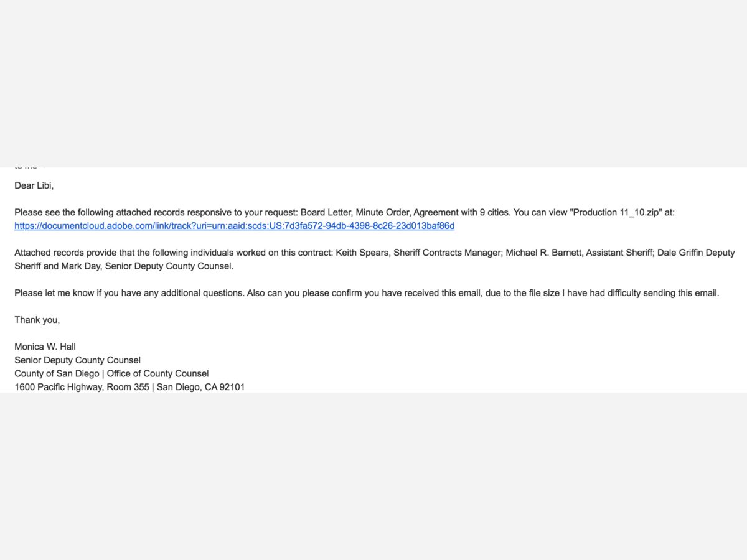Click the name 'Mark Day' in second line
The width and height of the screenshot is (747, 560).
(x=80, y=266)
